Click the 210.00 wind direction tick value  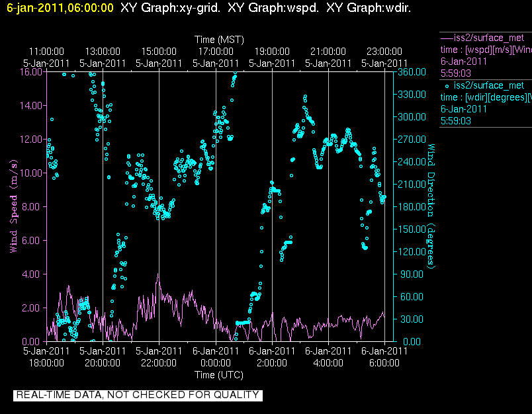(412, 184)
